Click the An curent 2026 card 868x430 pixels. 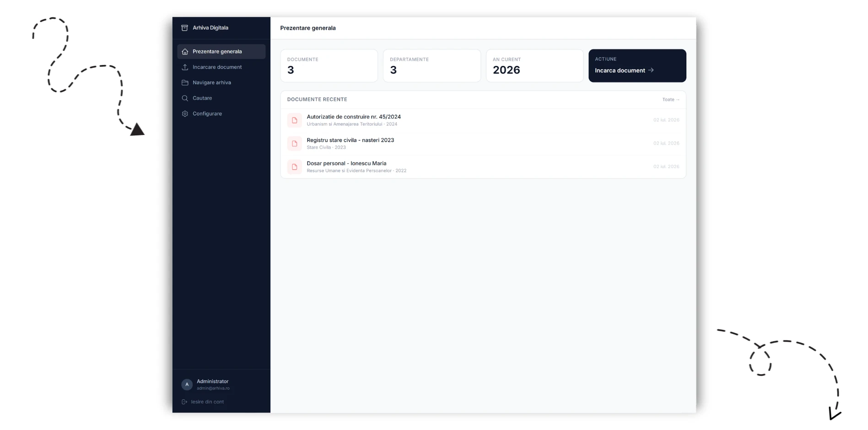(x=534, y=66)
